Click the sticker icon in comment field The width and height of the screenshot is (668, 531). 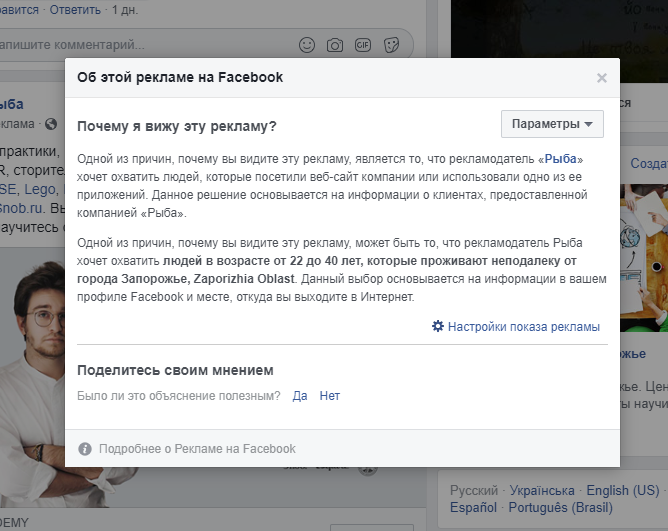tap(391, 45)
